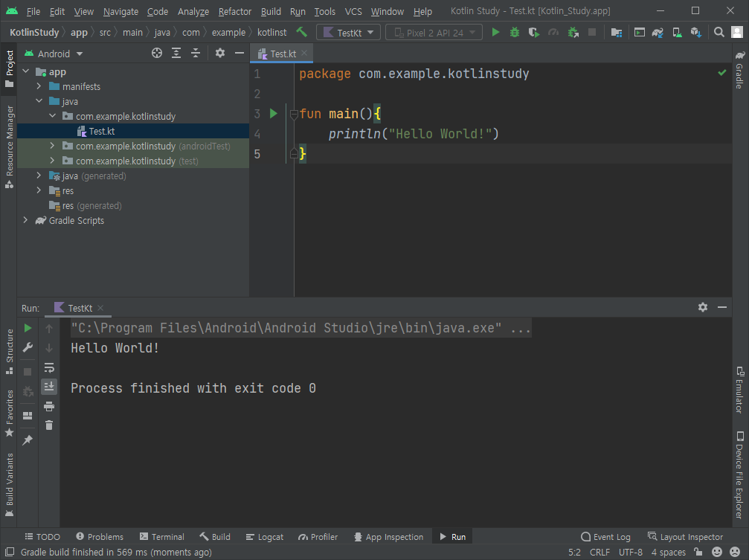The height and width of the screenshot is (560, 749).
Task: Toggle the Structure side panel
Action: click(x=9, y=351)
